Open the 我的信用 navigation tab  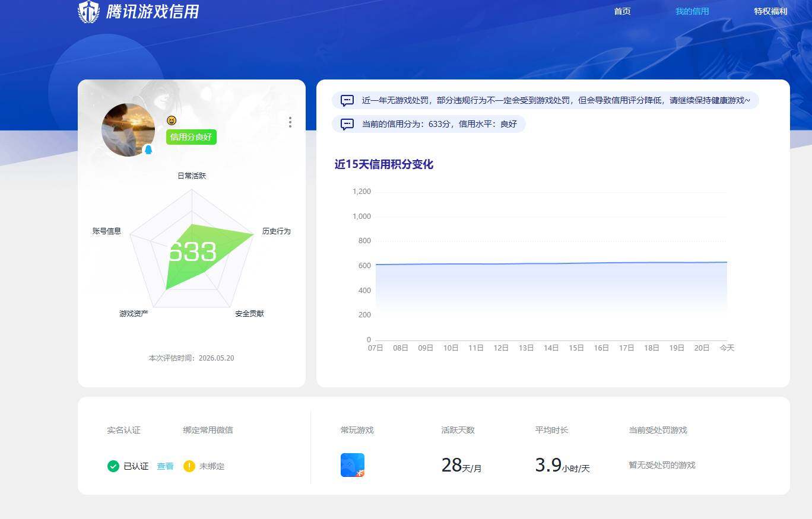pos(692,11)
